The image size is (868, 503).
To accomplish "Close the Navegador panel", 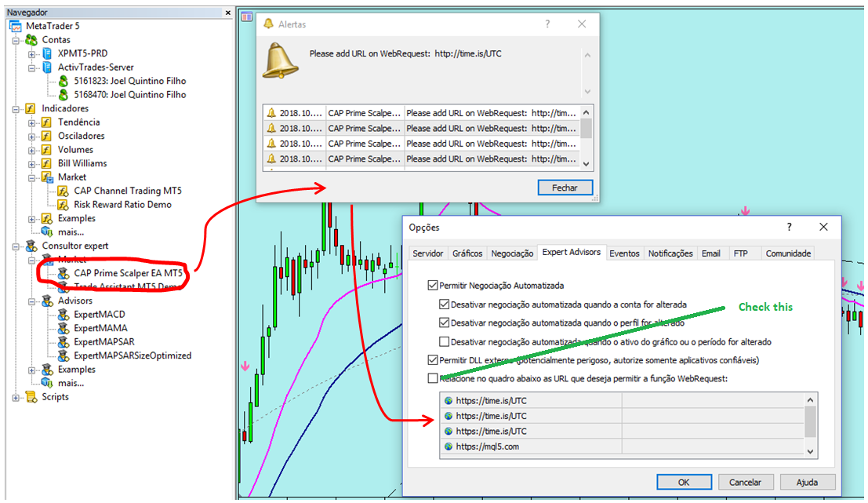I will pos(228,13).
